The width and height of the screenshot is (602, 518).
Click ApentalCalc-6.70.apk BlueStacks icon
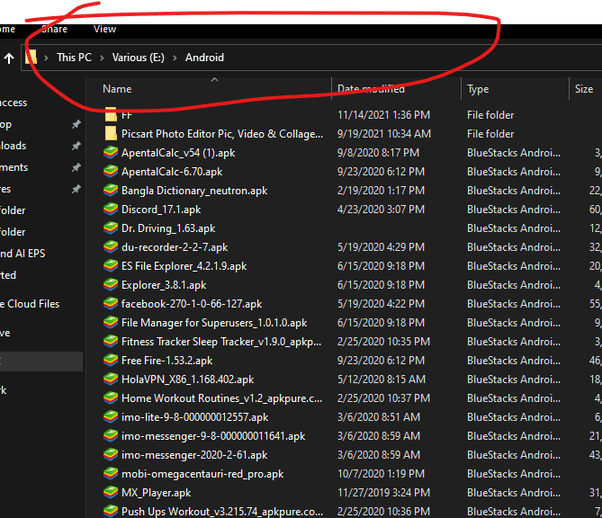point(111,171)
